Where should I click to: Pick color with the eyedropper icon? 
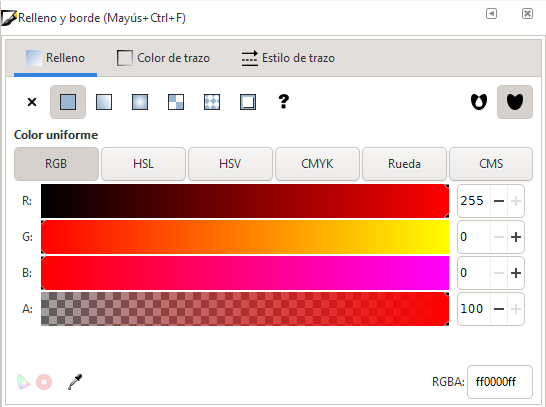point(75,382)
